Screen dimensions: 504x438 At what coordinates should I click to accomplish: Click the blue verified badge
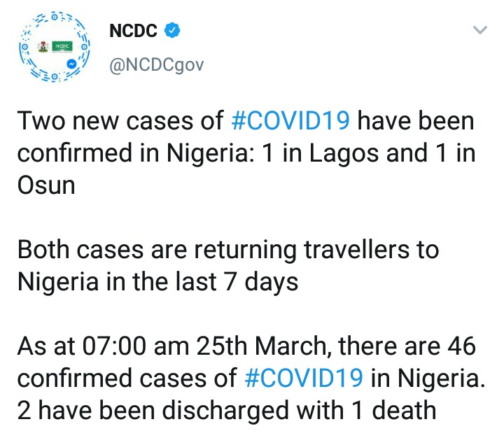point(172,30)
